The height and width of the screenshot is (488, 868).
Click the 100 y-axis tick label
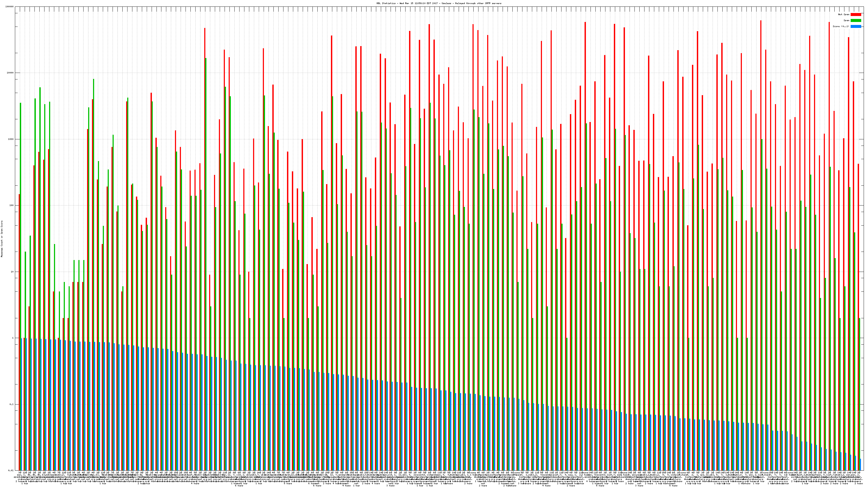point(12,206)
